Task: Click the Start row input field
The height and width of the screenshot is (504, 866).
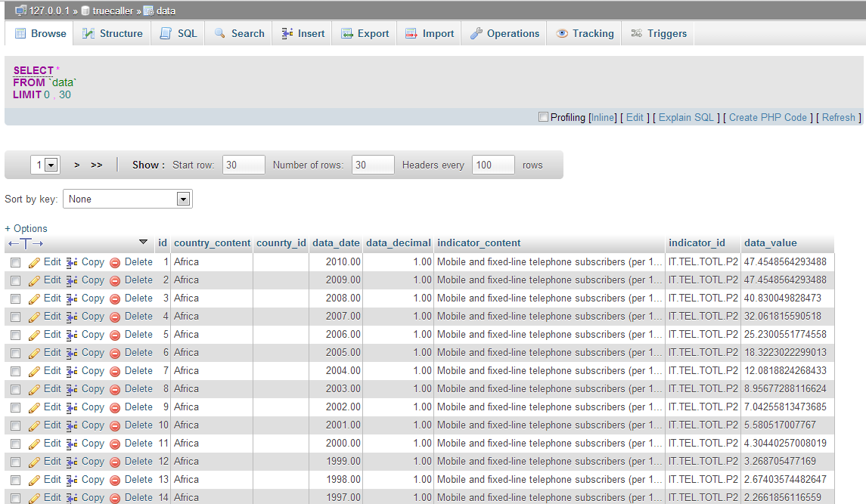Action: [x=244, y=165]
